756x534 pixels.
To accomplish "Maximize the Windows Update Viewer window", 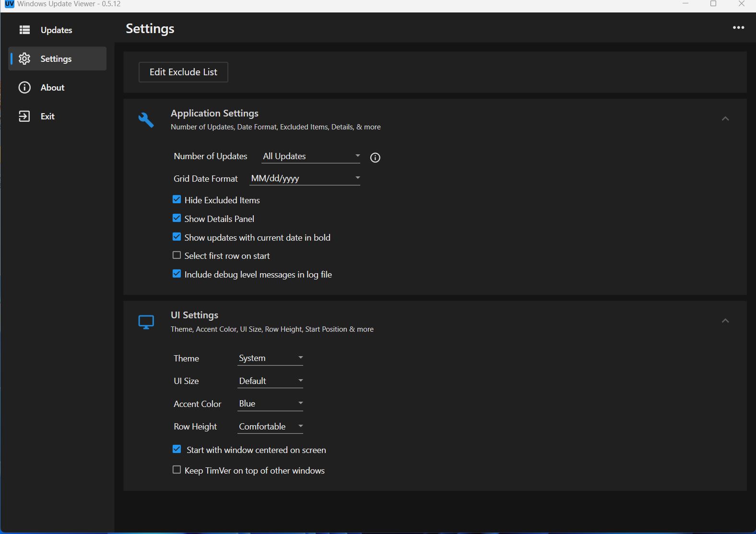I will (x=713, y=4).
